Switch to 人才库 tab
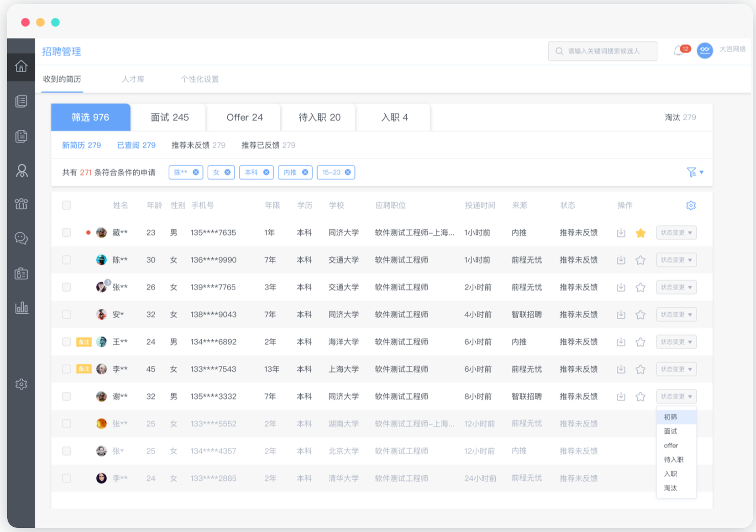 pos(133,79)
